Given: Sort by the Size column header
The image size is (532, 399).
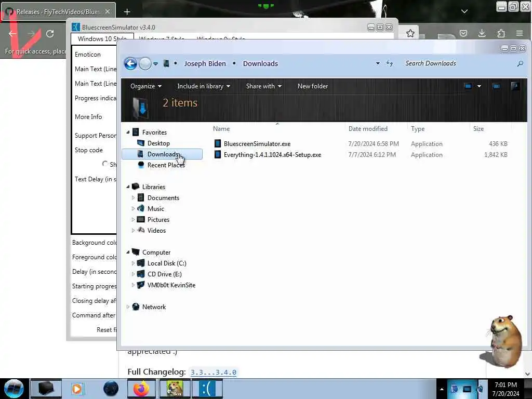Looking at the screenshot, I should tap(478, 129).
